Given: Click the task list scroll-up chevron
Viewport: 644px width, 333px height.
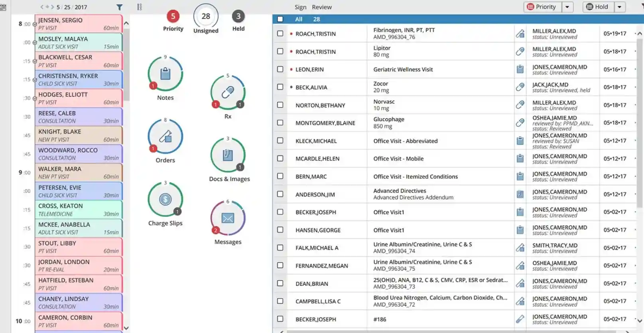Looking at the screenshot, I should click(640, 34).
